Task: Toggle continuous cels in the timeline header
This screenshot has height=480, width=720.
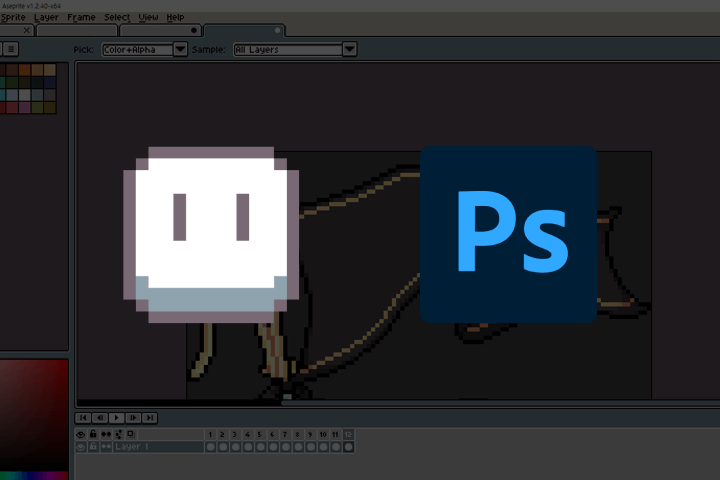Action: pyautogui.click(x=106, y=434)
